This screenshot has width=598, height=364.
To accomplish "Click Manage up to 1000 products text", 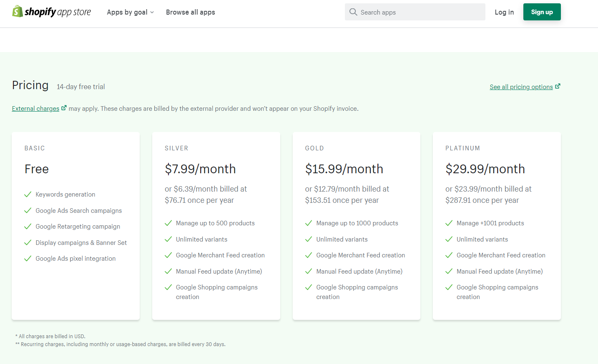I will [x=357, y=223].
